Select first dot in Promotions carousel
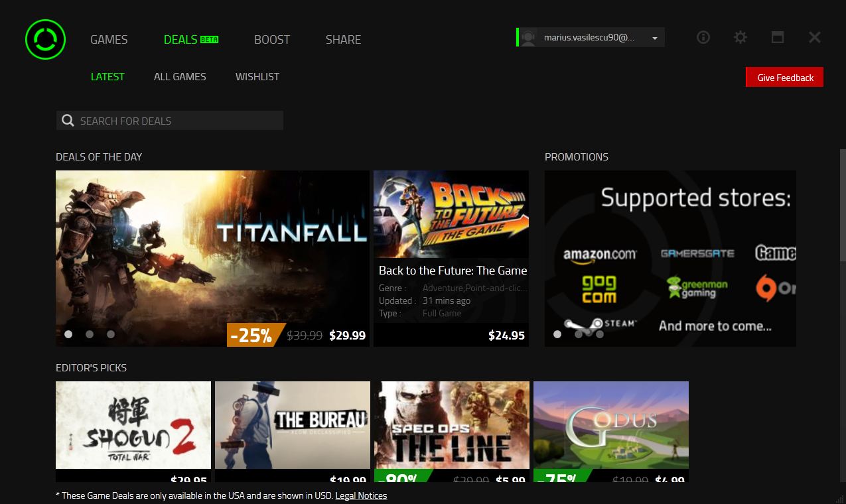 coord(557,334)
